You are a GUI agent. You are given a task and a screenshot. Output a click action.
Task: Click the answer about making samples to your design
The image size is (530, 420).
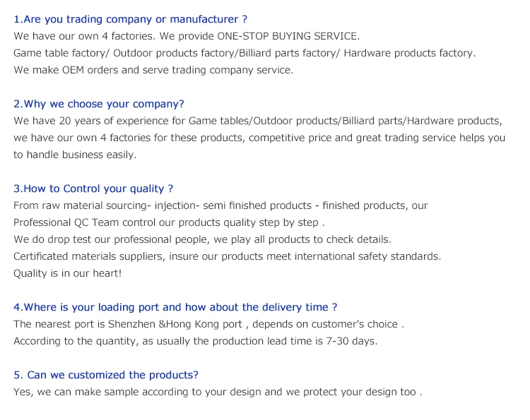click(x=218, y=392)
